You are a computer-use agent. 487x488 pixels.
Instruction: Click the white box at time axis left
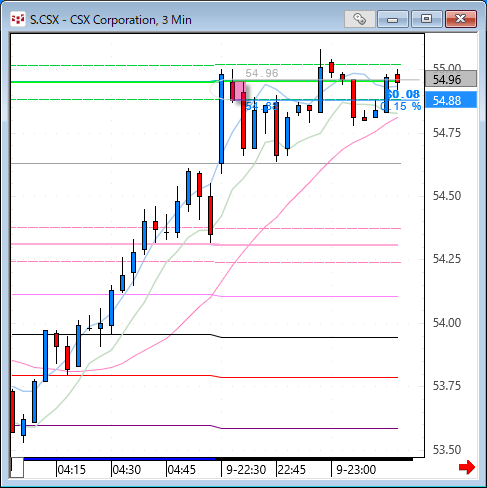pyautogui.click(x=17, y=468)
